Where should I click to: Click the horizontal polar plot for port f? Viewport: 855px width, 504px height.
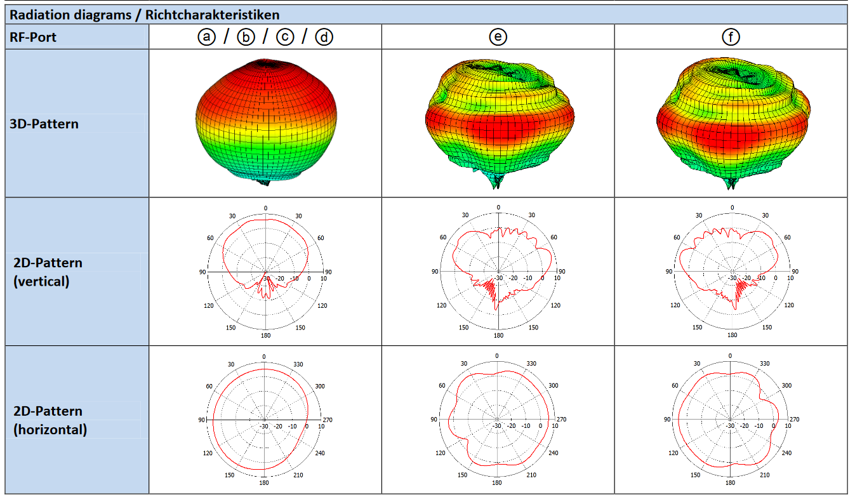click(x=731, y=420)
